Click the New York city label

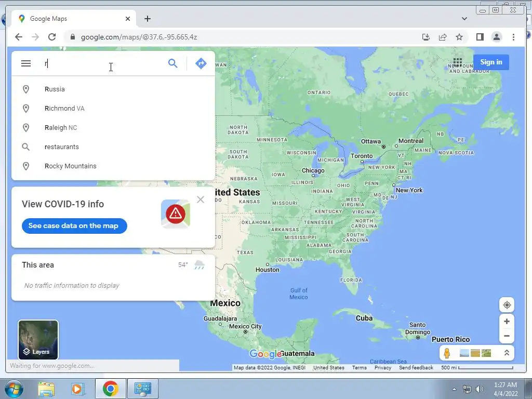409,190
